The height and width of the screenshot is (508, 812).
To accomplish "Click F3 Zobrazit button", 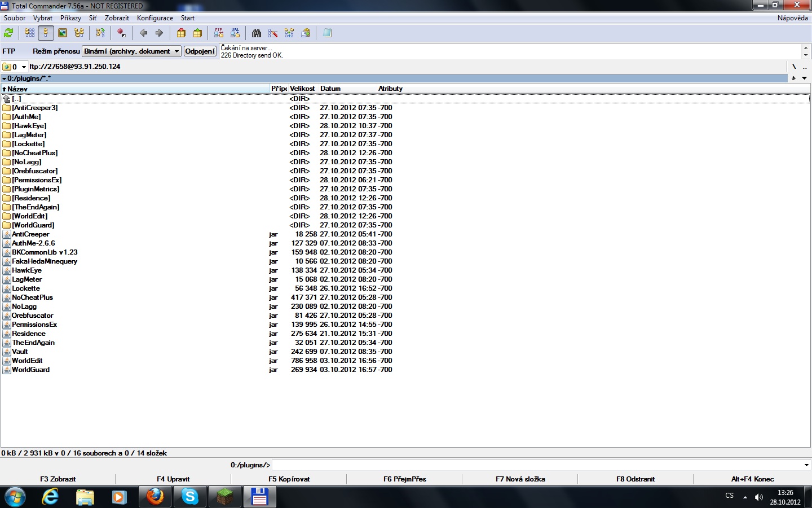I will click(x=58, y=479).
